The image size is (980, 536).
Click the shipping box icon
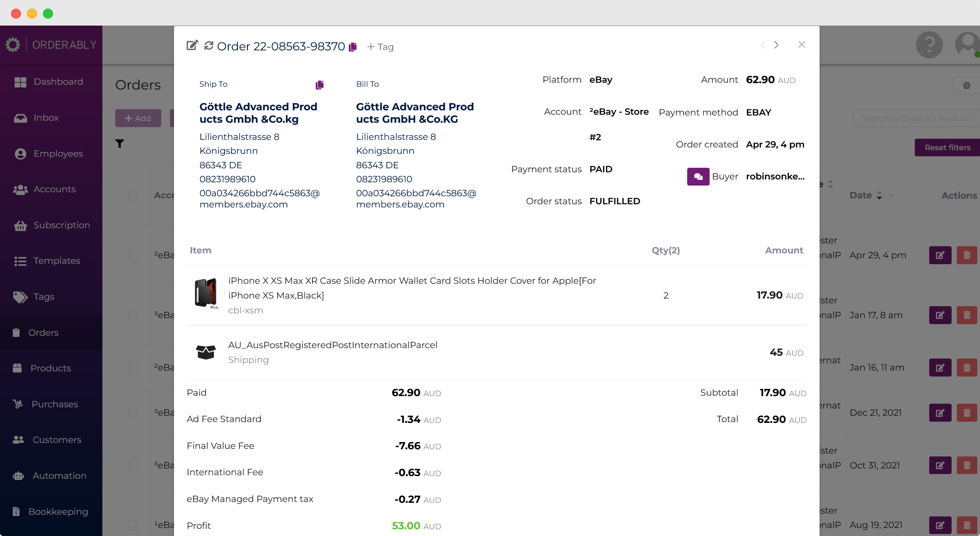[x=206, y=352]
